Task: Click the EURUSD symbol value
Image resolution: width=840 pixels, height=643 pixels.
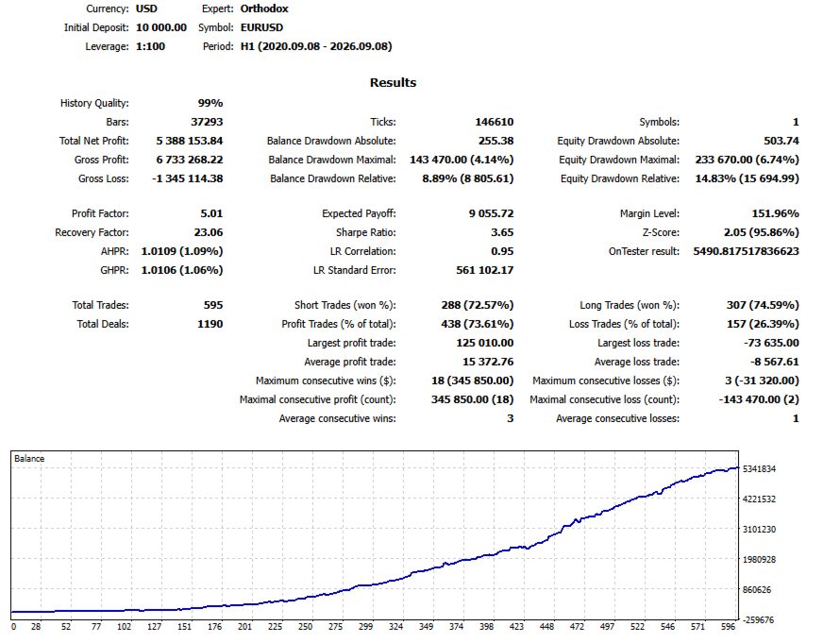Action: 261,27
